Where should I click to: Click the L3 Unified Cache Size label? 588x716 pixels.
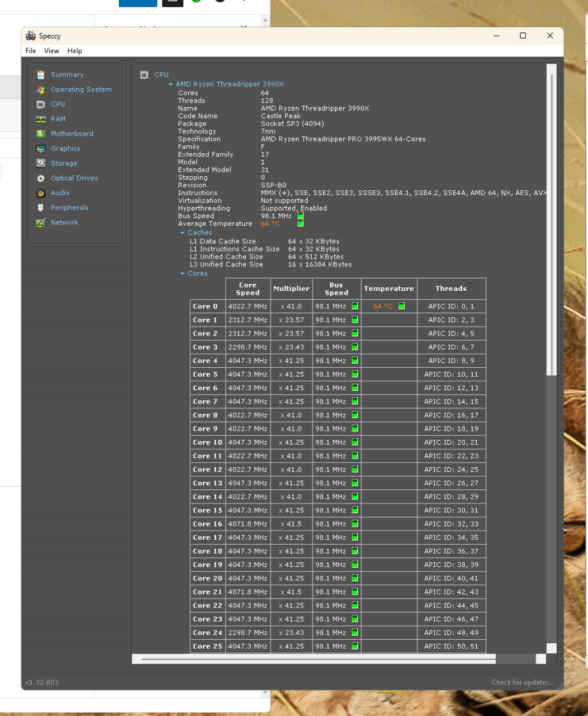click(x=227, y=264)
